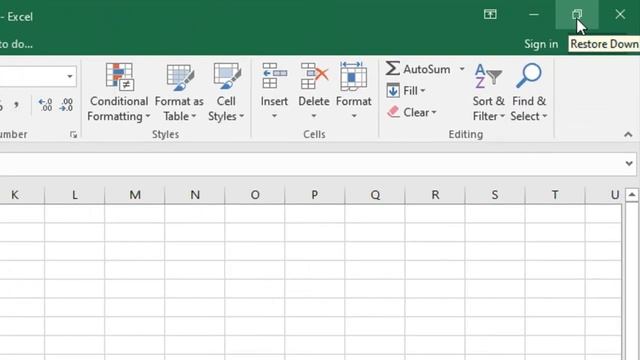Select column N header

195,195
